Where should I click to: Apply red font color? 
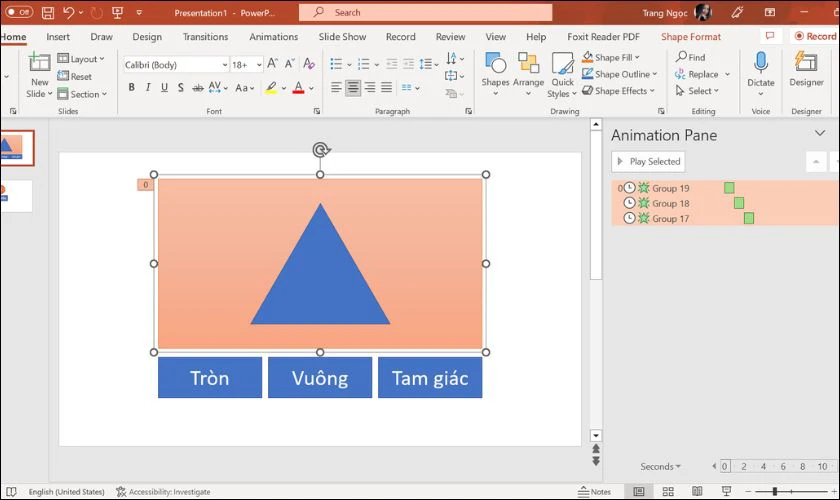pyautogui.click(x=298, y=87)
